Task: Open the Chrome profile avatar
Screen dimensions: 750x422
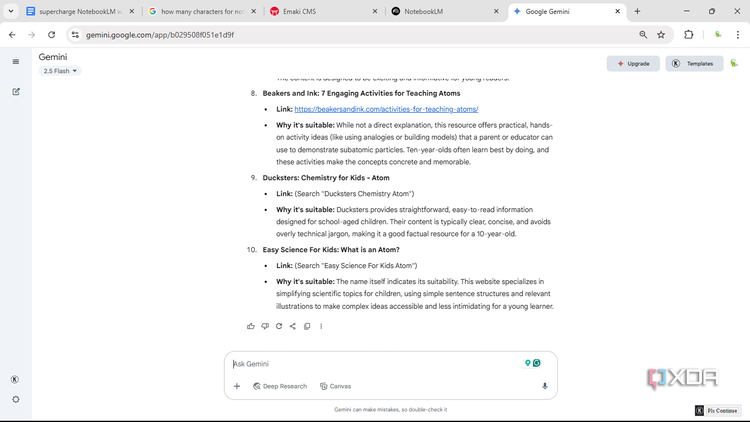Action: (x=718, y=35)
